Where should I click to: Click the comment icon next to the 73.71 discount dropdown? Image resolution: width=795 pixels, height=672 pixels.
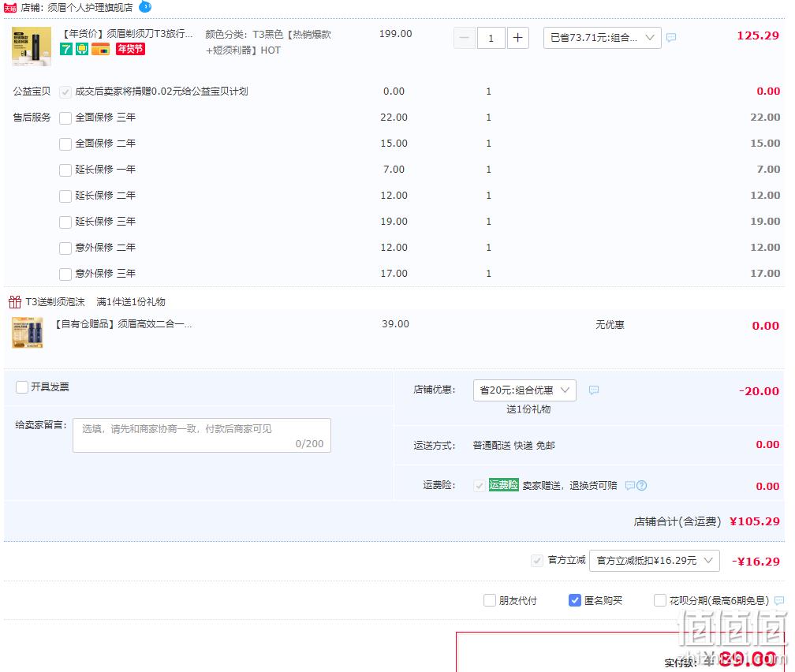pyautogui.click(x=671, y=38)
